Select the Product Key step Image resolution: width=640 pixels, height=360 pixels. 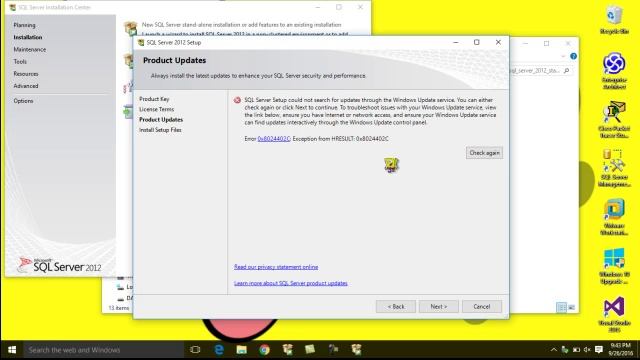(154, 99)
